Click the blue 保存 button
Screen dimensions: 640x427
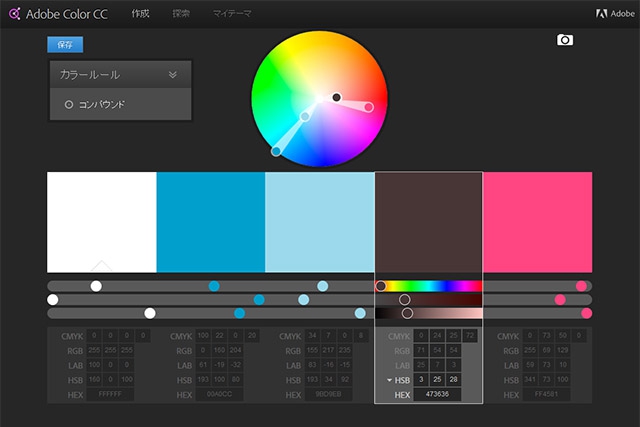coord(65,44)
